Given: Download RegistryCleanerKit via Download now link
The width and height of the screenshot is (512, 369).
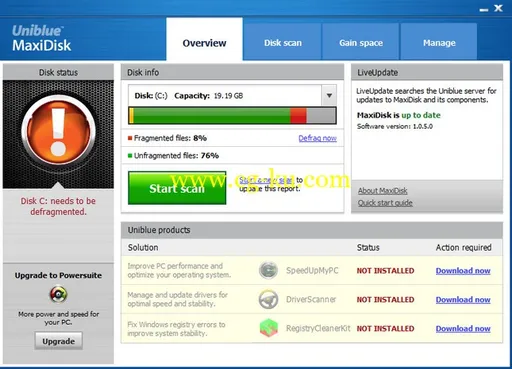Looking at the screenshot, I should point(463,328).
